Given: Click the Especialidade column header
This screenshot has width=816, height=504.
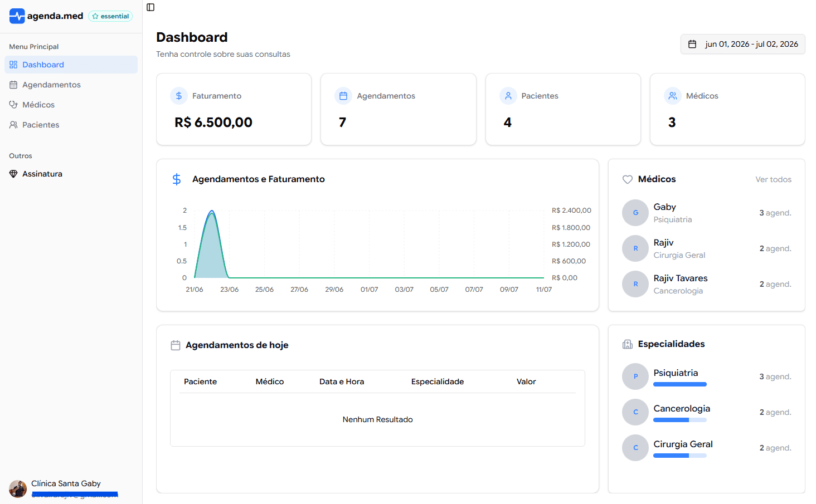Looking at the screenshot, I should point(438,381).
